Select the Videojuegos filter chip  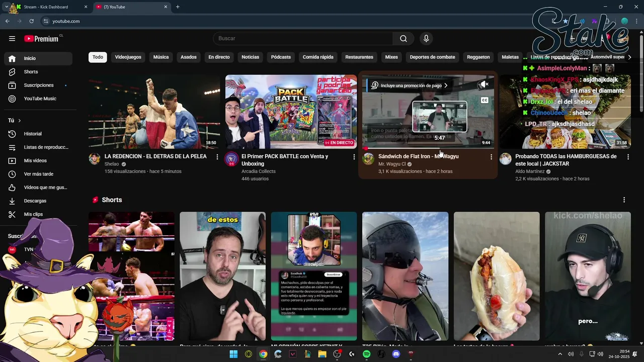coord(128,57)
